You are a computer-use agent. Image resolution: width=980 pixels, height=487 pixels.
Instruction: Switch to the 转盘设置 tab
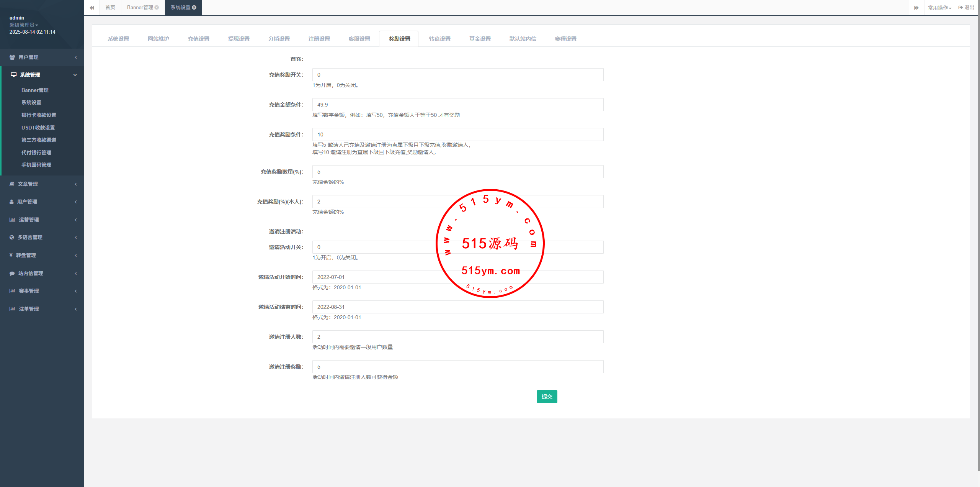(439, 39)
